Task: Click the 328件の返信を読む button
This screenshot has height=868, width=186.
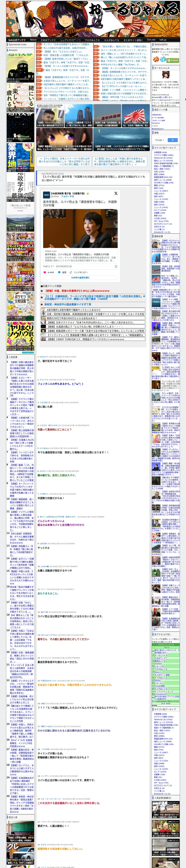Action: [x=80, y=278]
